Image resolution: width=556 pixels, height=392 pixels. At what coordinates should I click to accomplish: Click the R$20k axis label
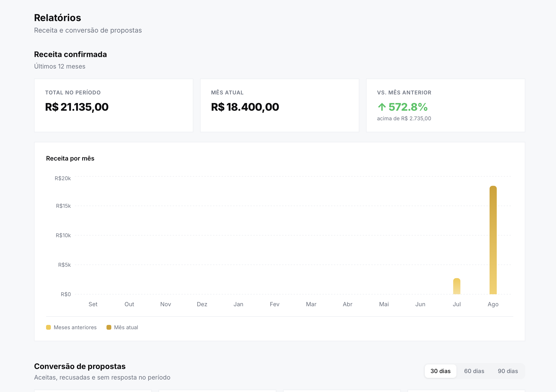tap(63, 179)
